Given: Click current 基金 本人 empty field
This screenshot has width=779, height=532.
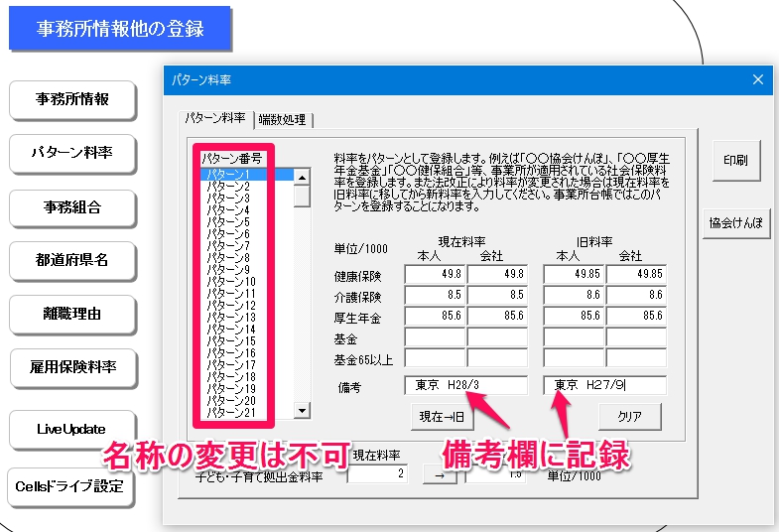Looking at the screenshot, I should [x=435, y=337].
